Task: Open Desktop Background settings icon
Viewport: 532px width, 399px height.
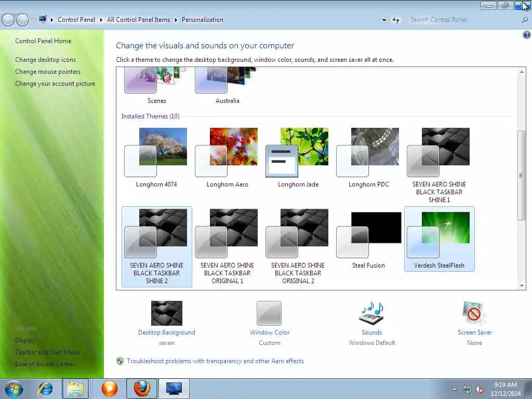Action: click(167, 313)
